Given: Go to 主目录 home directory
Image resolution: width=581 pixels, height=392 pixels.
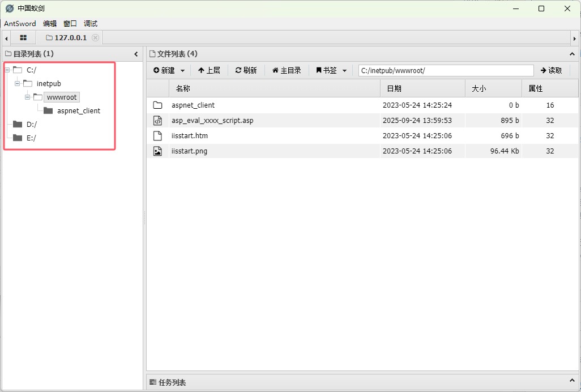Looking at the screenshot, I should 287,70.
